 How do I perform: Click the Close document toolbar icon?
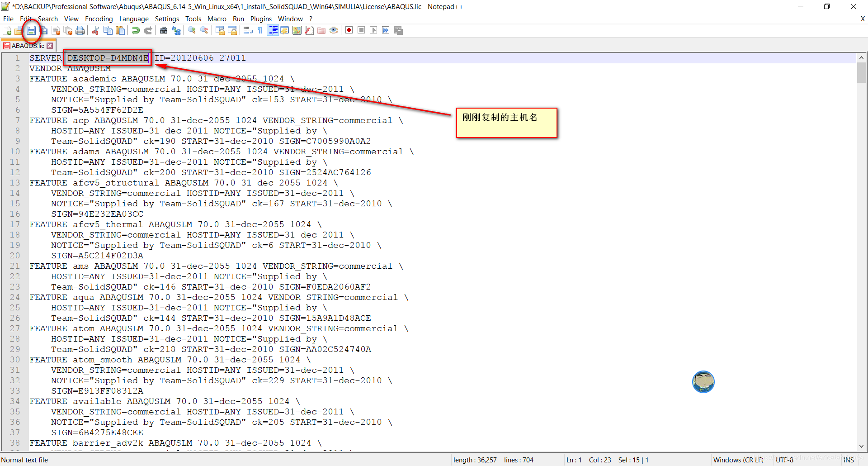point(56,30)
